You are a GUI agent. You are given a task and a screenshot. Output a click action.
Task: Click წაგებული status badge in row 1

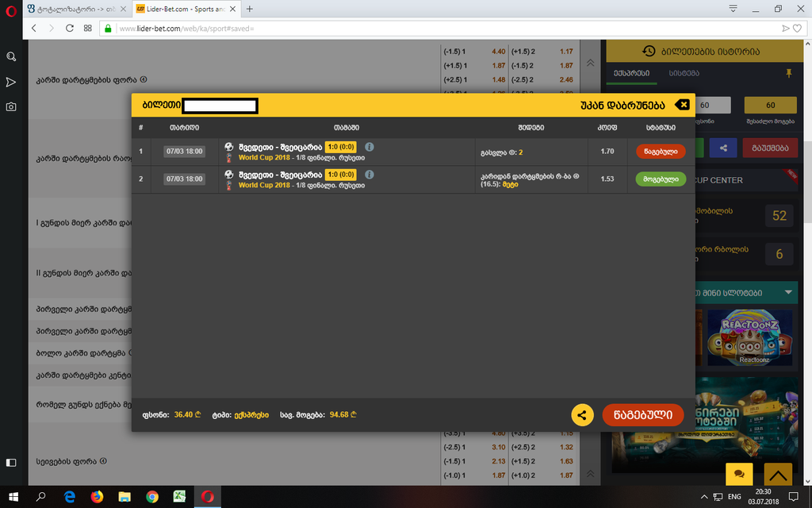pos(661,152)
